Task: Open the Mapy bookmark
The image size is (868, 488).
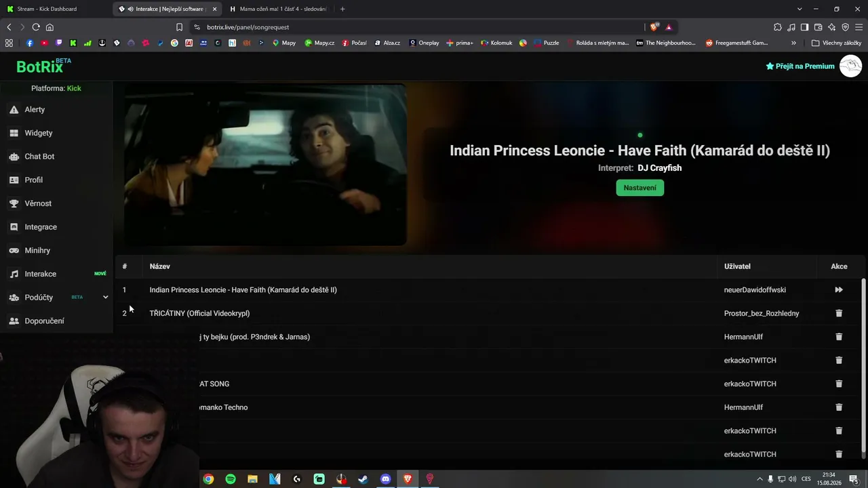Action: [x=284, y=43]
